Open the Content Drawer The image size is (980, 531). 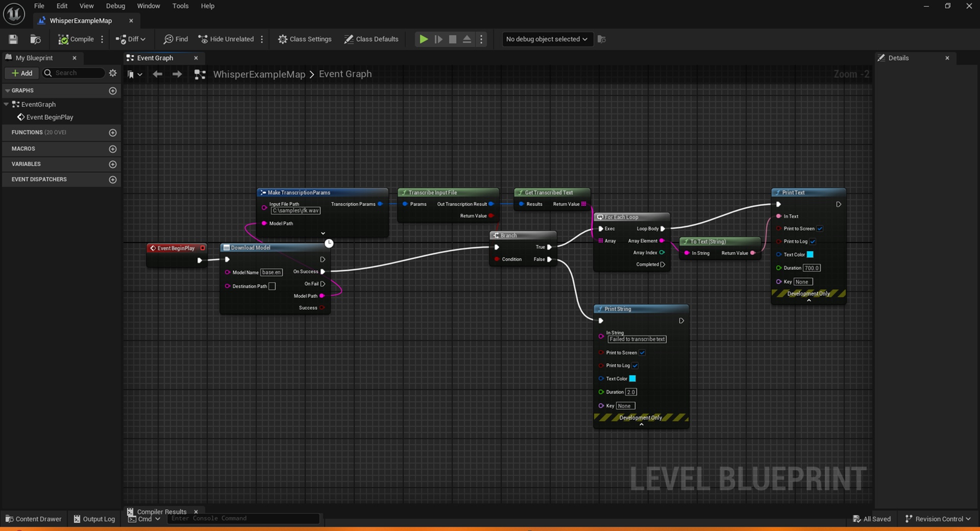34,519
